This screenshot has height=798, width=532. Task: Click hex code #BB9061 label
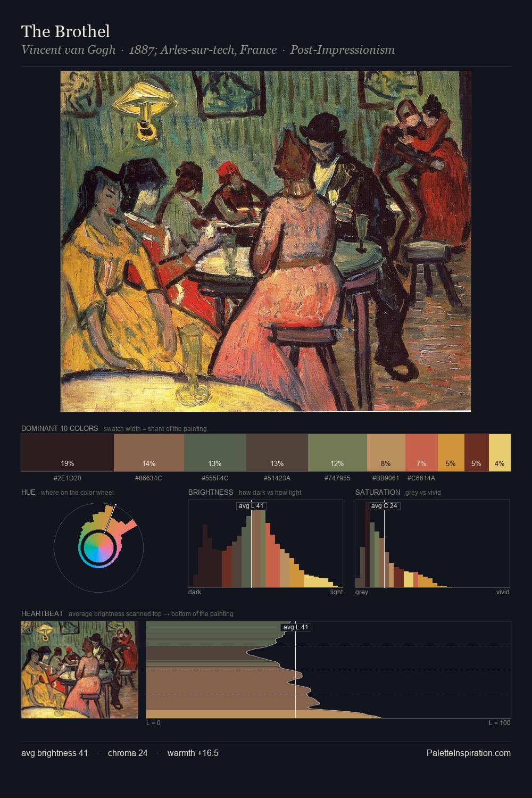click(x=386, y=478)
